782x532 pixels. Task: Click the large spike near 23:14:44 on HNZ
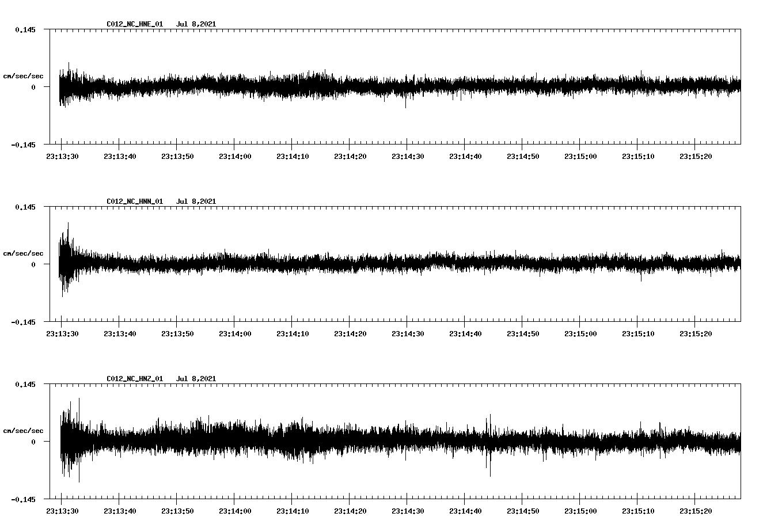click(x=489, y=443)
